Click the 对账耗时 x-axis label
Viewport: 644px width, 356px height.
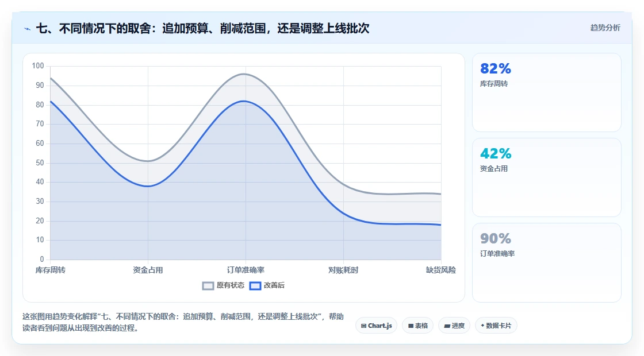[x=343, y=270]
